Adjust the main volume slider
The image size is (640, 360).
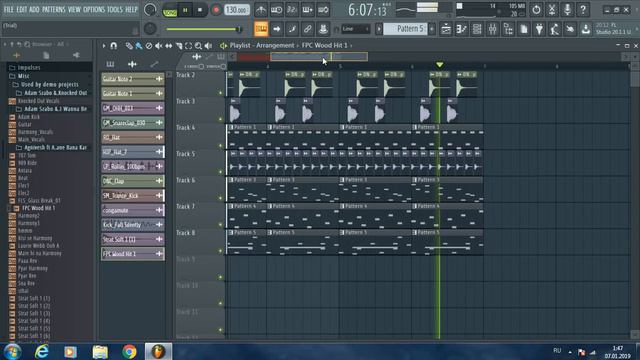204,29
